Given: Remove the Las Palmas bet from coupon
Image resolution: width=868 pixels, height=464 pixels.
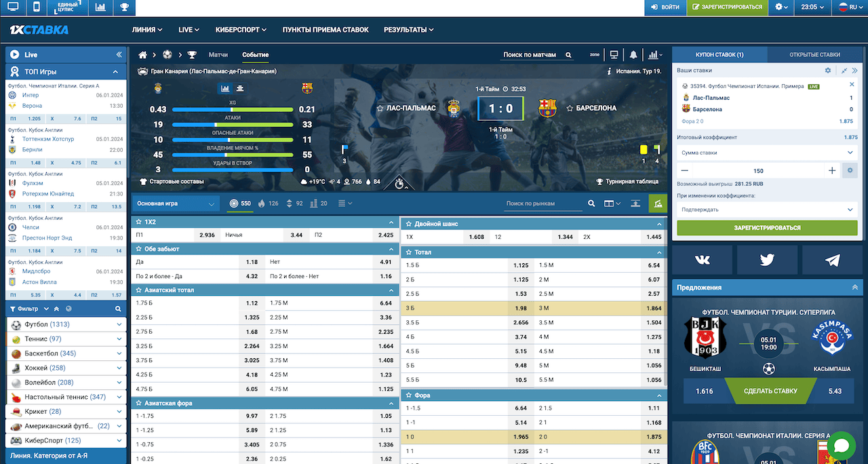Looking at the screenshot, I should tap(852, 85).
